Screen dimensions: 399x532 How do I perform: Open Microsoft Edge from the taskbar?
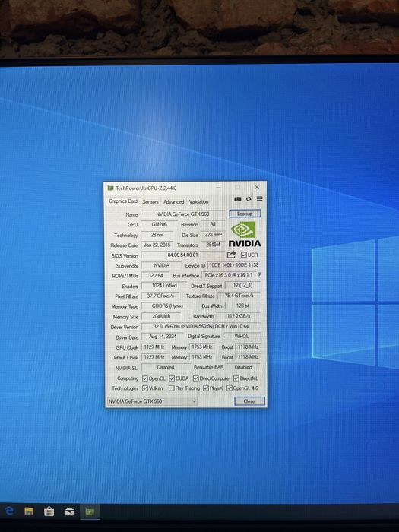(x=9, y=511)
